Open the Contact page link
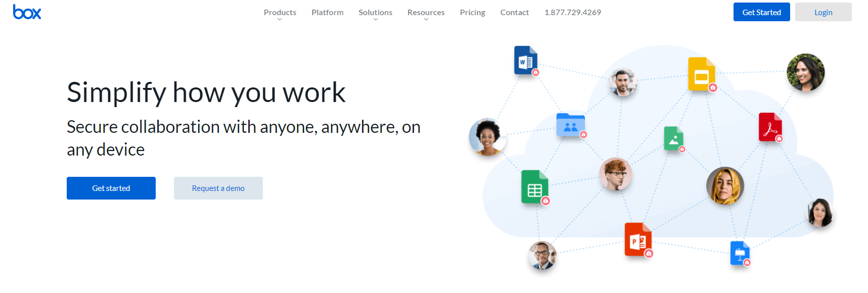This screenshot has width=868, height=293. coord(514,13)
